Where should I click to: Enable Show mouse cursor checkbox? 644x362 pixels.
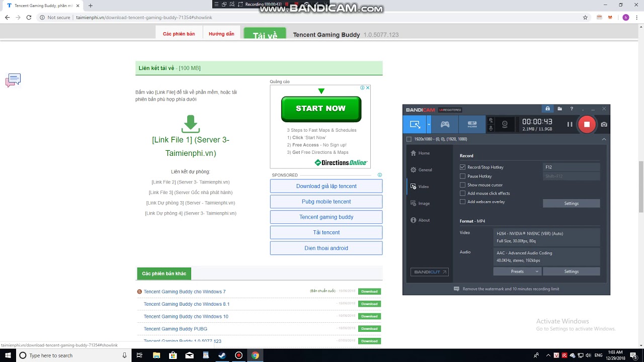click(x=462, y=185)
